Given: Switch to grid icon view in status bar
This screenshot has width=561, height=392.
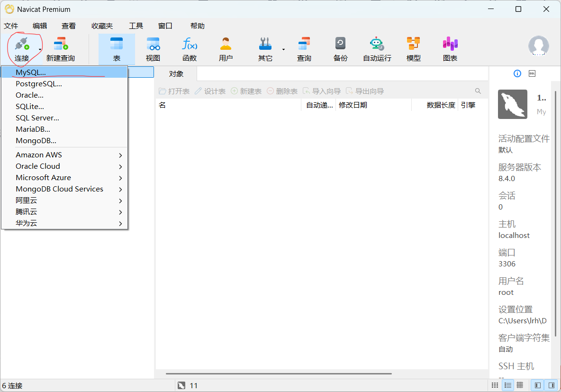Looking at the screenshot, I should tap(495, 385).
